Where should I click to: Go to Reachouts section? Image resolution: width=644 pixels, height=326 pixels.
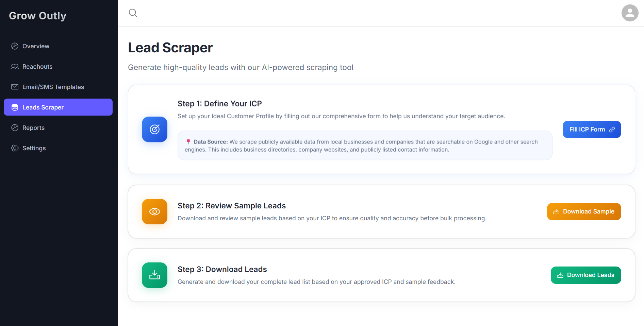[x=37, y=67]
